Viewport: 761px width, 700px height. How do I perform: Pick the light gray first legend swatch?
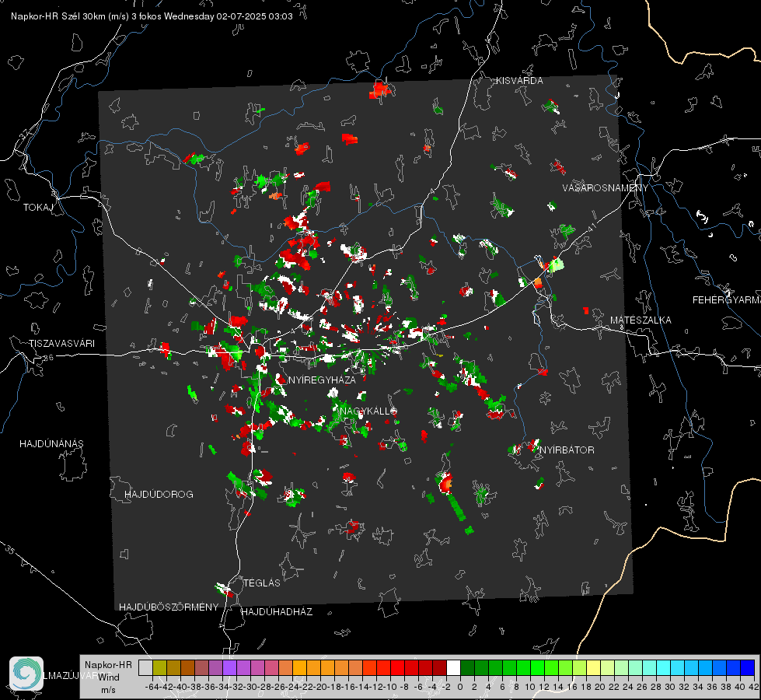[145, 667]
